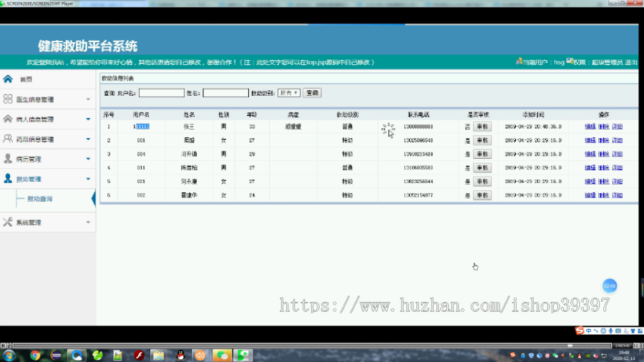Click the home icon beside 首页
The image size is (644, 362).
[x=8, y=79]
